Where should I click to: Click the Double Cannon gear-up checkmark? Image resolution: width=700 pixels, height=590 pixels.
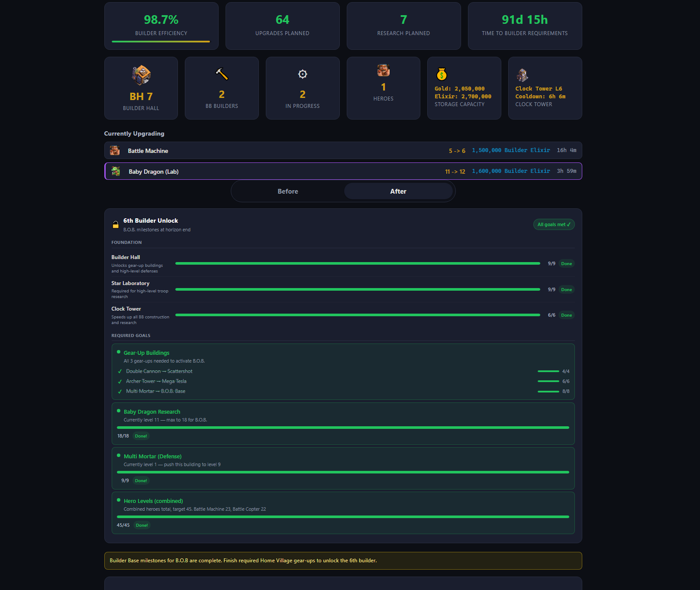(x=120, y=372)
